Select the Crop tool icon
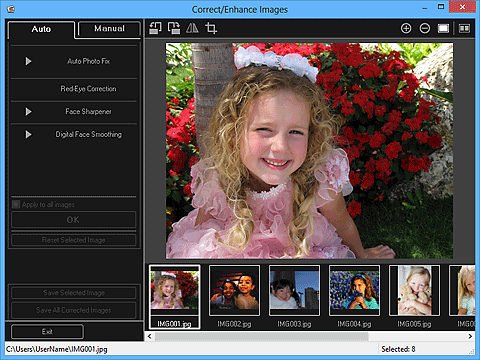480x360 pixels. 211,28
